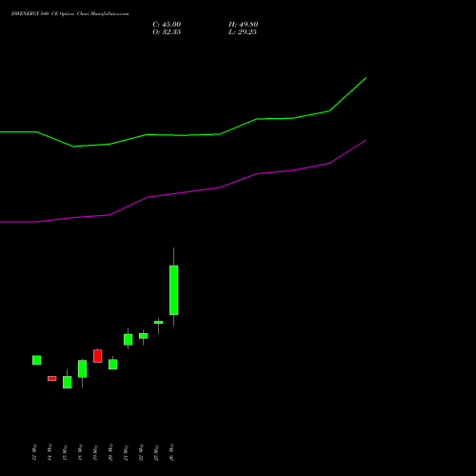Select the tall green candle for 26 May
The height and width of the screenshot is (476, 476).
tap(173, 290)
